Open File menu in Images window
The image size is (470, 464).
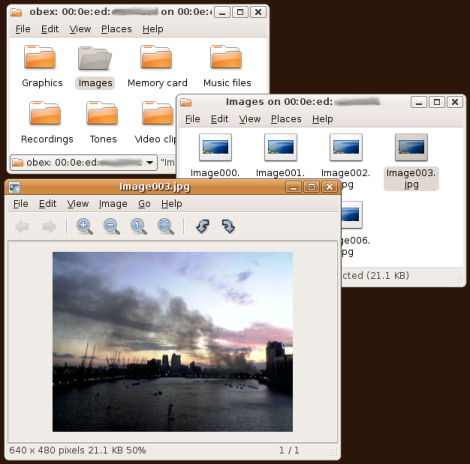point(193,119)
